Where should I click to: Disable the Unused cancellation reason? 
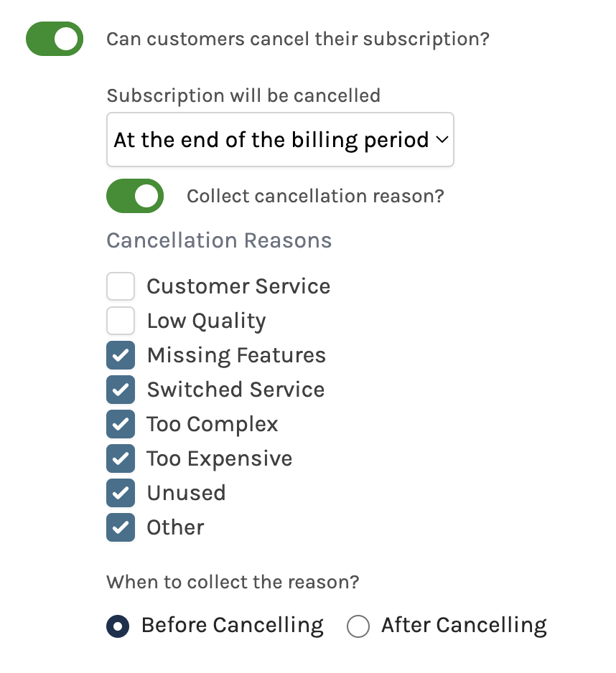pyautogui.click(x=121, y=493)
